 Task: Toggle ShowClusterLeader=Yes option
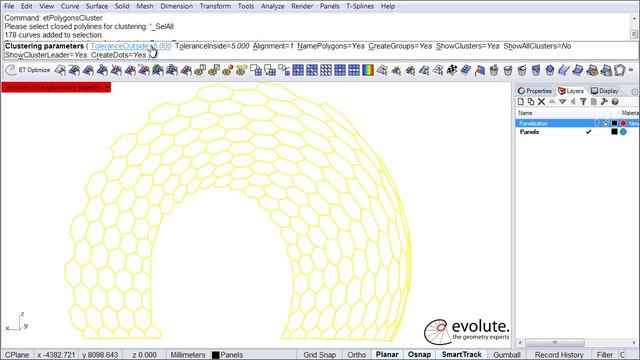click(46, 55)
